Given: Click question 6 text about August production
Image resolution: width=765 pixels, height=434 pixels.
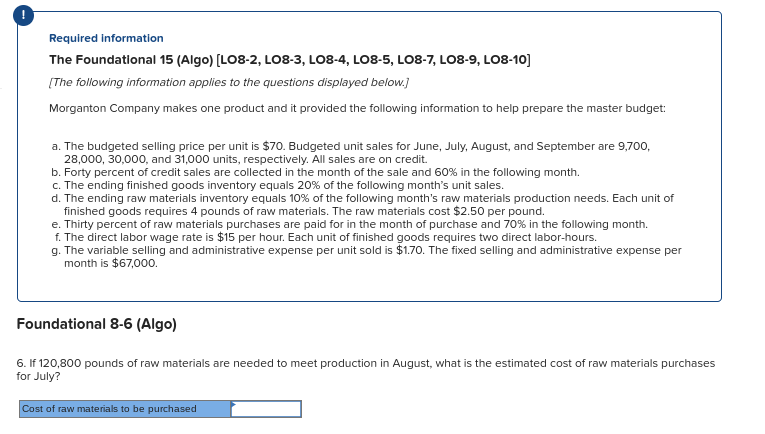Looking at the screenshot, I should click(x=366, y=369).
